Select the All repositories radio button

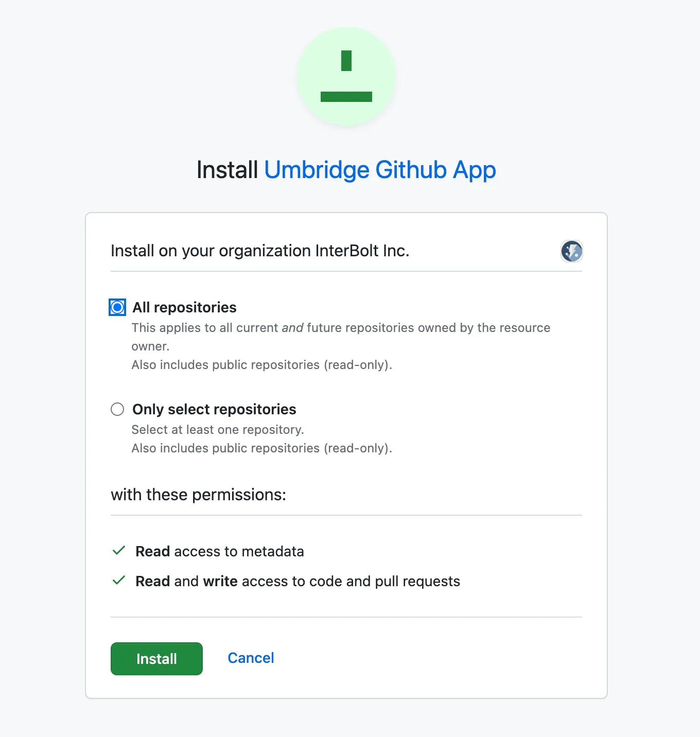pyautogui.click(x=117, y=307)
